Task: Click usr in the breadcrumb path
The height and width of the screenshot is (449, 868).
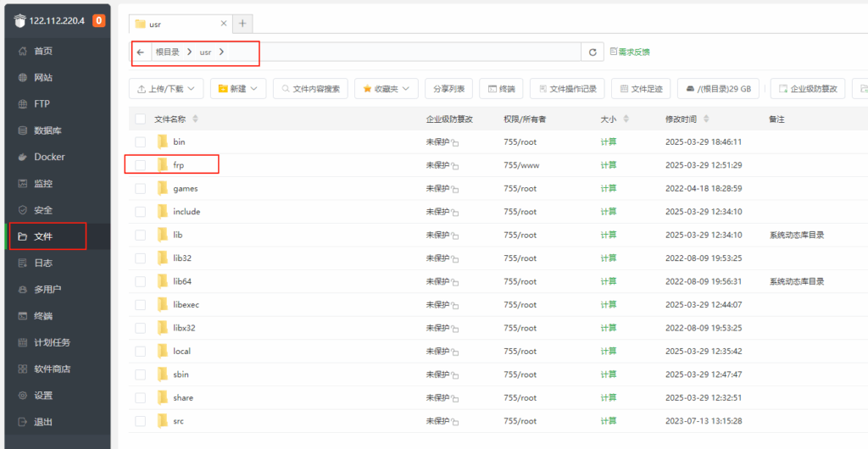Action: [205, 52]
